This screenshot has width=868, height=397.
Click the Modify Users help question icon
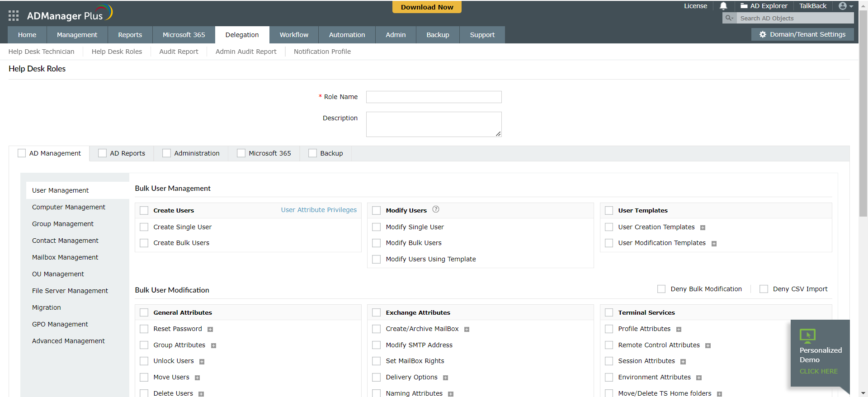[x=436, y=209]
